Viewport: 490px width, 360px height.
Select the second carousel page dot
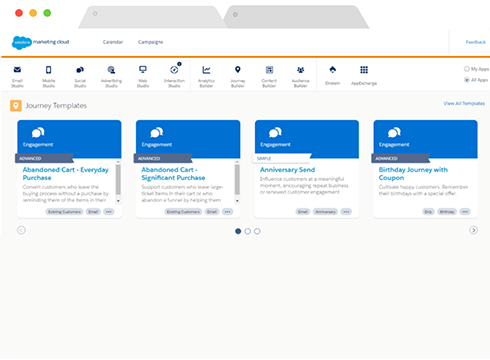pos(248,231)
